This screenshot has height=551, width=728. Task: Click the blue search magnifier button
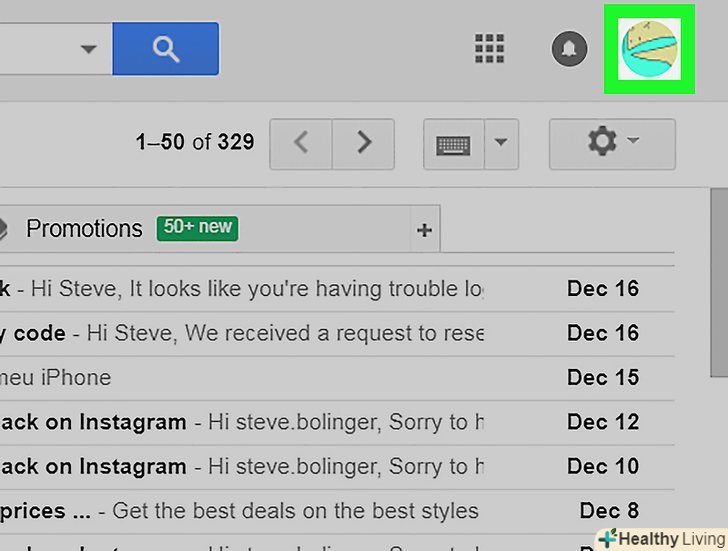coord(165,48)
